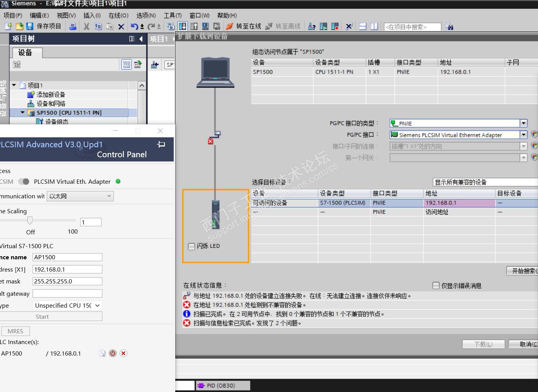The width and height of the screenshot is (538, 392).
Task: Open the 第一个网关 dropdown
Action: pos(523,158)
